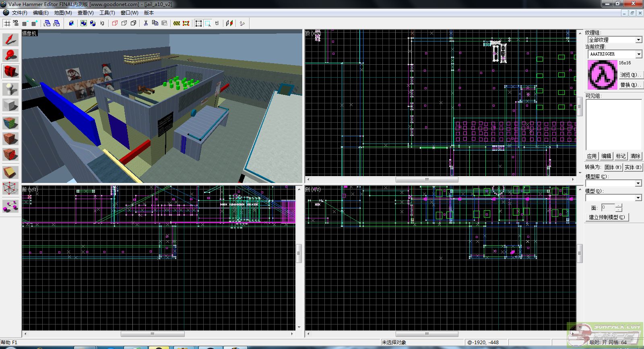Image resolution: width=644 pixels, height=349 pixels.
Task: Open the 文件(F) menu
Action: [x=19, y=13]
